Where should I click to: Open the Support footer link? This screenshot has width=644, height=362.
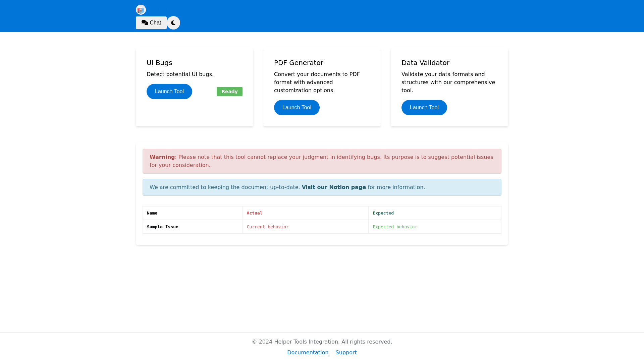(346, 352)
